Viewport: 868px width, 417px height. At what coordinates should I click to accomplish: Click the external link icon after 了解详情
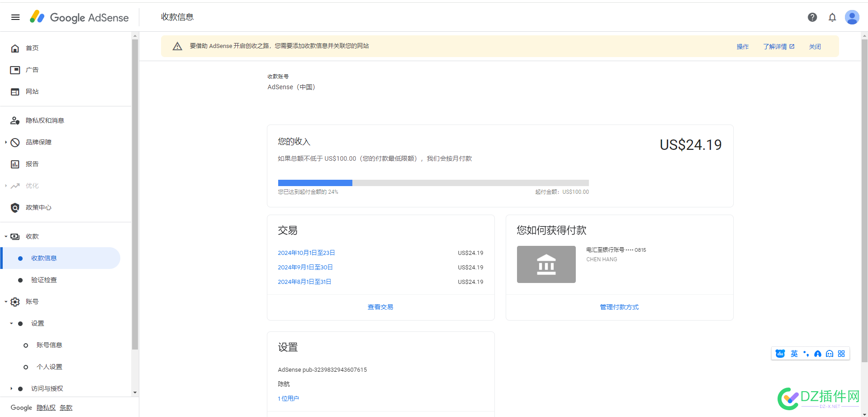click(792, 46)
